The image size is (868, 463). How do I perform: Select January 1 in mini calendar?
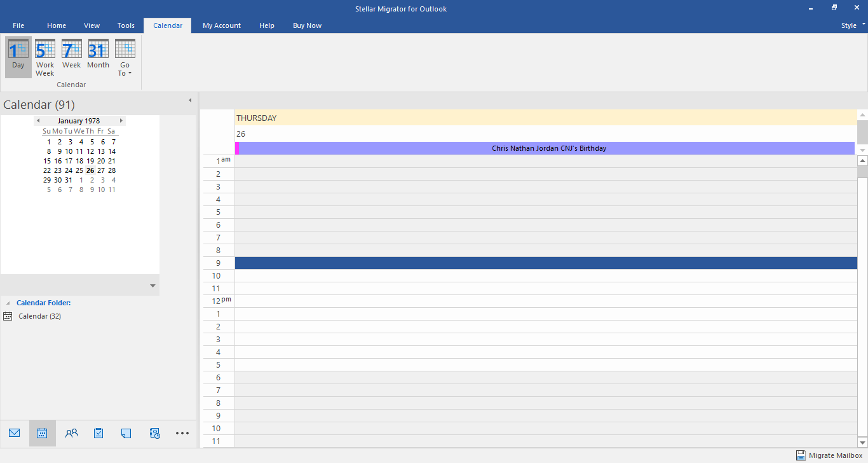49,142
